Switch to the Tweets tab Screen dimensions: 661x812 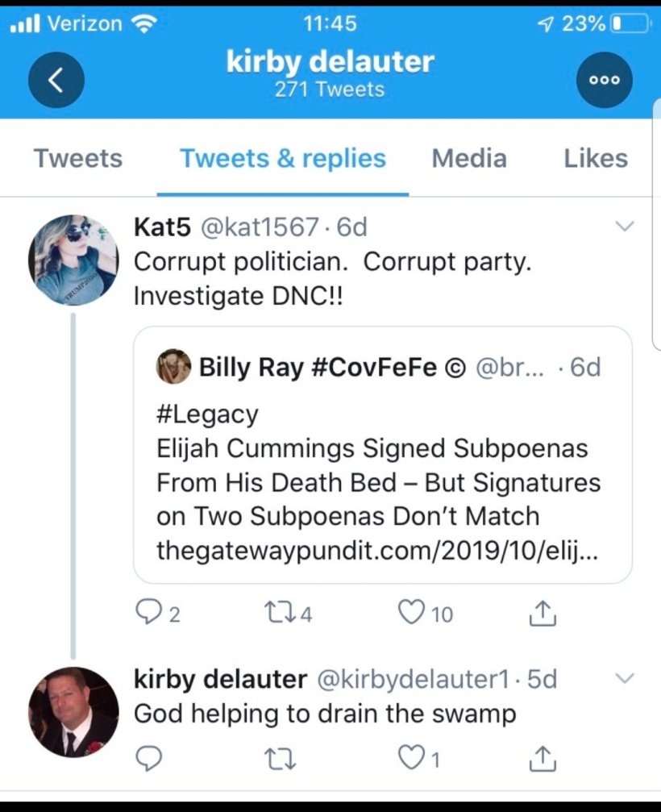78,158
